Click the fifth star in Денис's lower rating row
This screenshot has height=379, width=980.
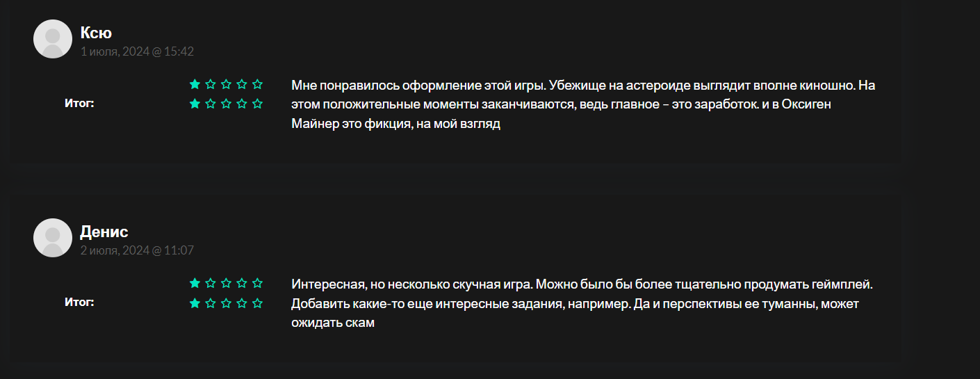pyautogui.click(x=257, y=303)
